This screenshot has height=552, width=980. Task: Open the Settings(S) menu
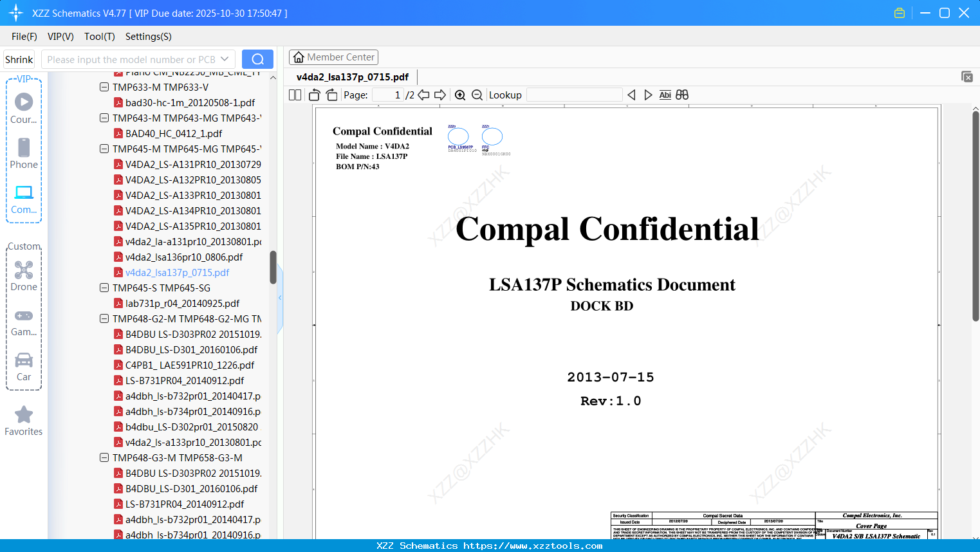pos(149,37)
